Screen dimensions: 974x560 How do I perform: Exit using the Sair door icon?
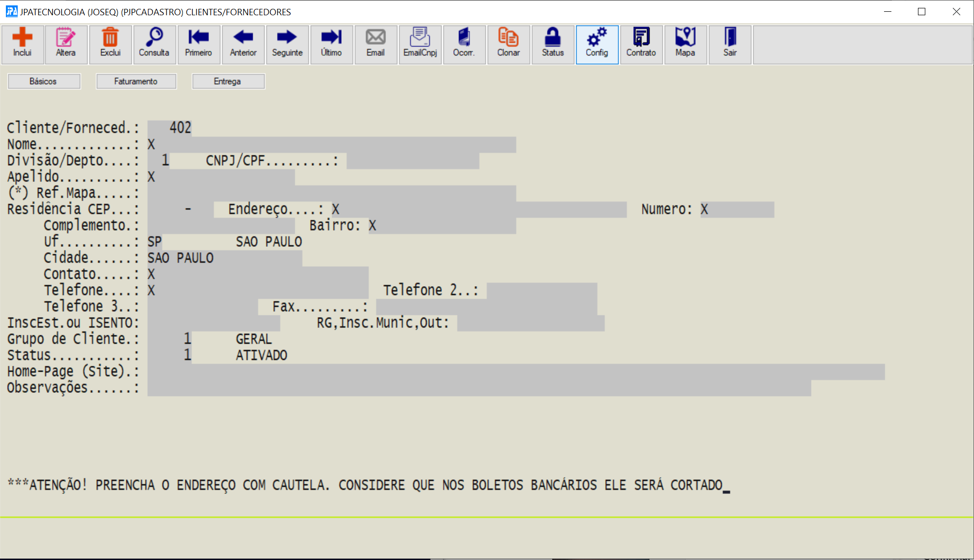(x=730, y=43)
